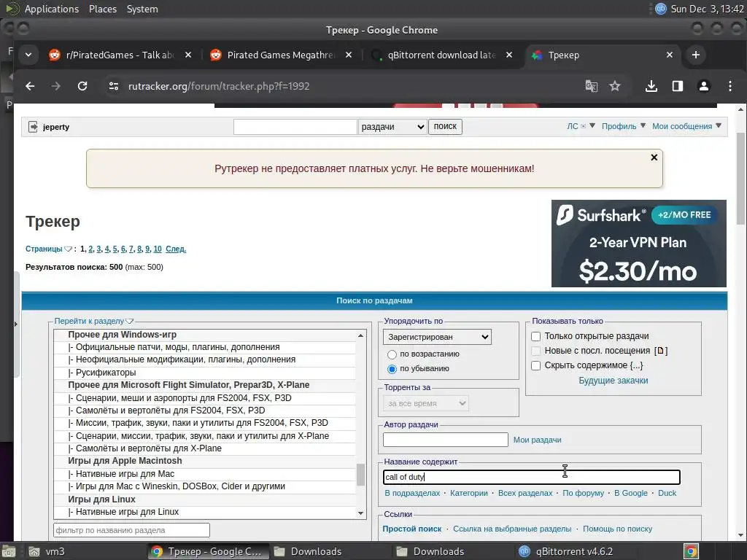
Task: Click page vertical scrollbar thumb
Action: [741, 179]
